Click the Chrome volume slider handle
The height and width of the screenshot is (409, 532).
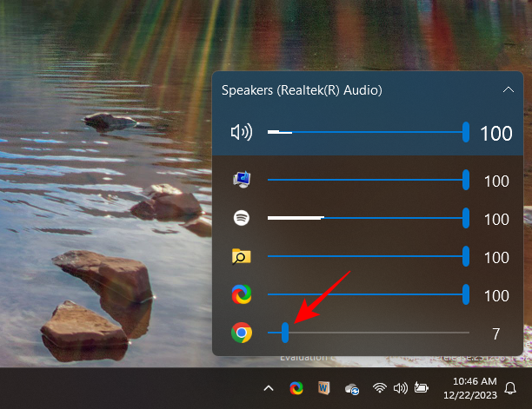click(284, 333)
